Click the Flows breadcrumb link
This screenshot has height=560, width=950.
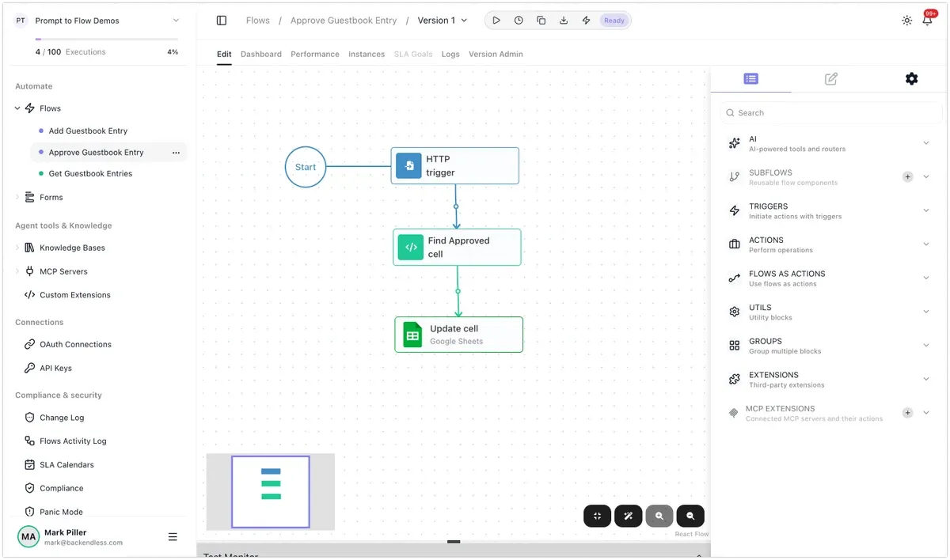click(258, 21)
